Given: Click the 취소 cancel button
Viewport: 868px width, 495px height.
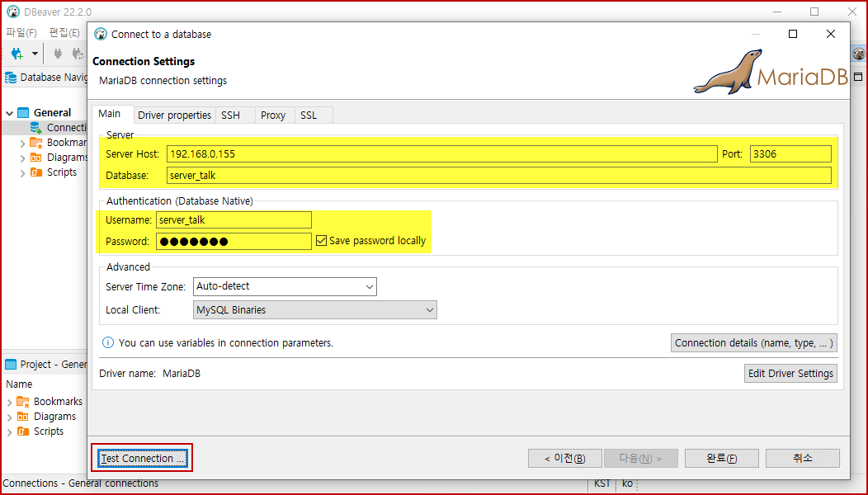Looking at the screenshot, I should [x=803, y=459].
